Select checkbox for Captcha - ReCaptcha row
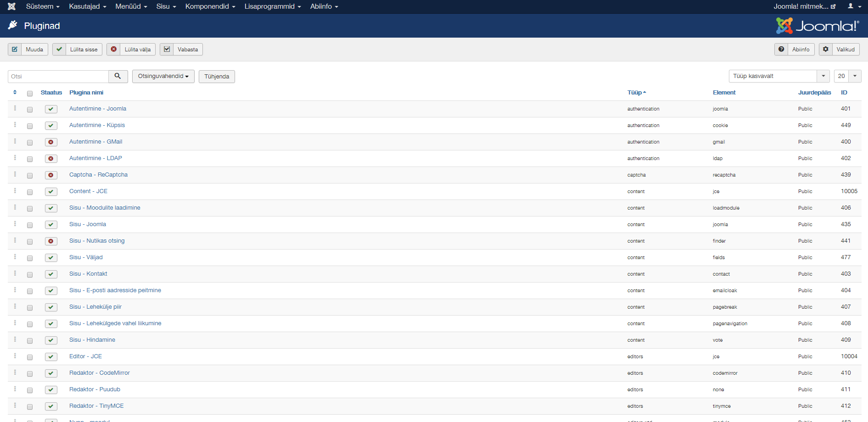 pos(30,176)
